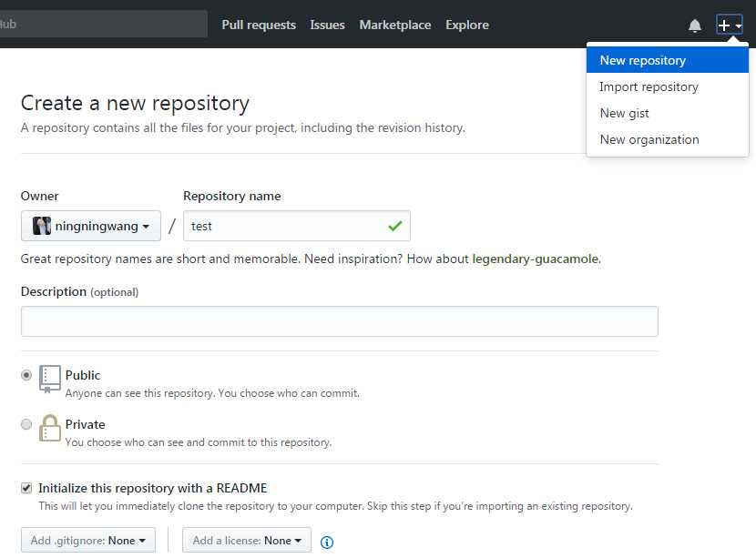Viewport: 756px width, 558px height.
Task: Click the Public option label
Action: (x=83, y=375)
